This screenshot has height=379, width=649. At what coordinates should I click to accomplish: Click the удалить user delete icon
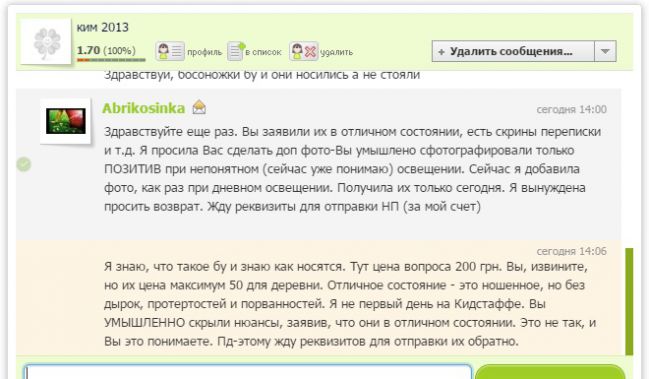point(304,51)
